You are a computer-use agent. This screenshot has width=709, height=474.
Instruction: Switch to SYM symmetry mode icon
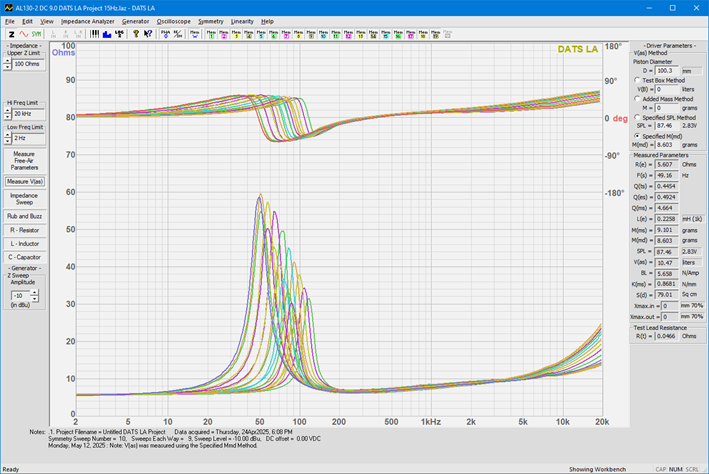[36, 34]
